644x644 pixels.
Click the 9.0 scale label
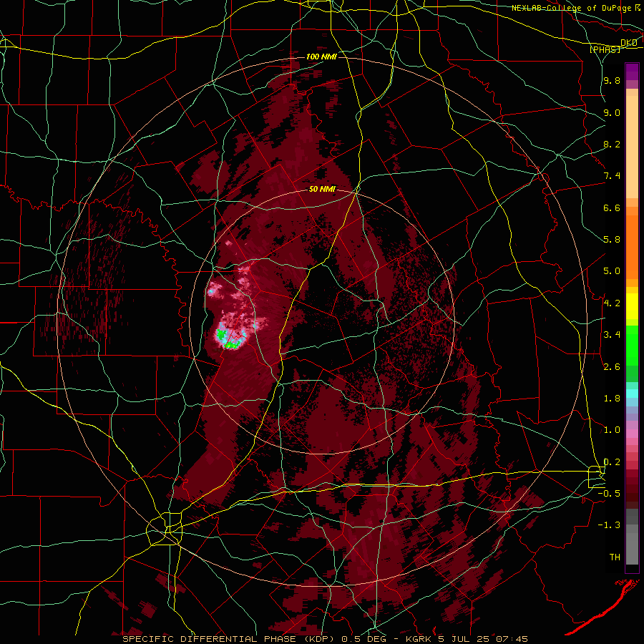[x=612, y=112]
